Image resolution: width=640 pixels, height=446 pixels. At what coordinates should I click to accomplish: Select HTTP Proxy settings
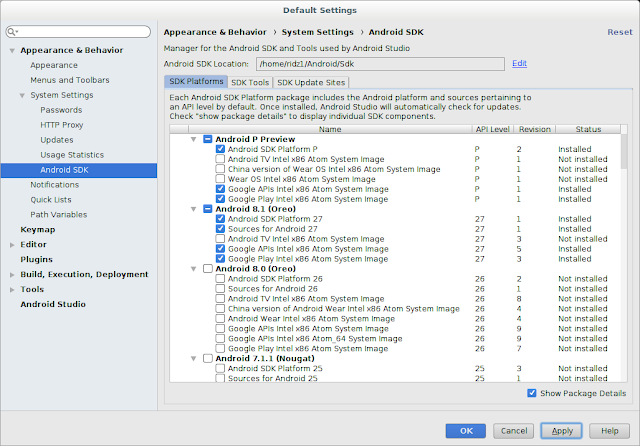coord(62,125)
